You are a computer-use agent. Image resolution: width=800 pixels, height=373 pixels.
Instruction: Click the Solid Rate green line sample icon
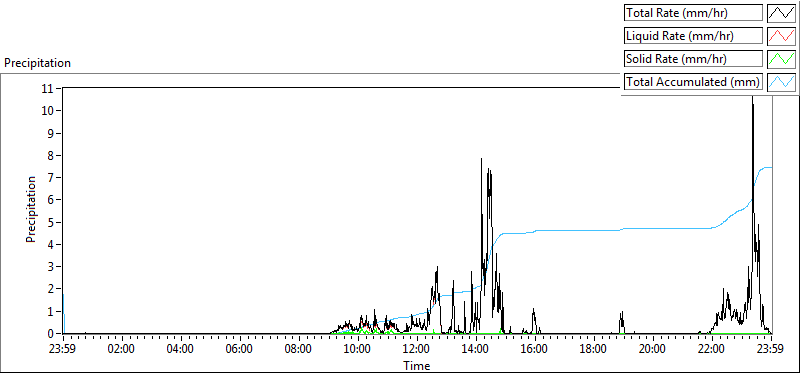(782, 59)
